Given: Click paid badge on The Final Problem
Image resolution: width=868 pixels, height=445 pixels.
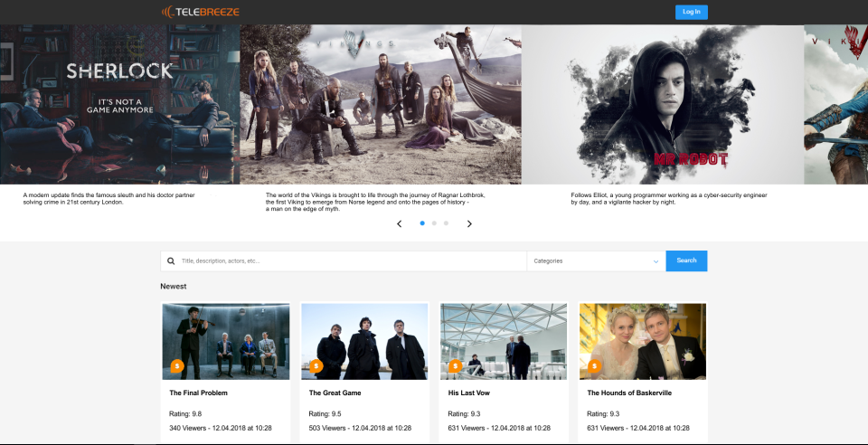Looking at the screenshot, I should pos(177,365).
